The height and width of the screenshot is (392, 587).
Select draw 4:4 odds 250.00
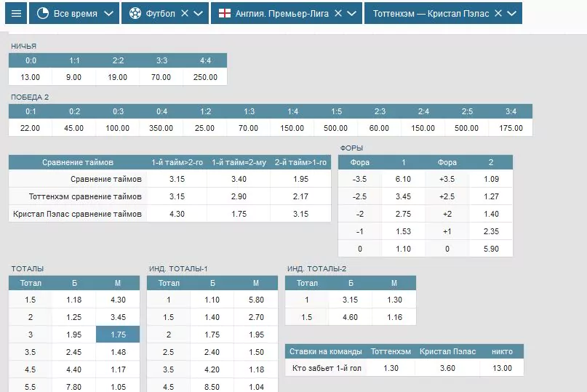tap(205, 77)
